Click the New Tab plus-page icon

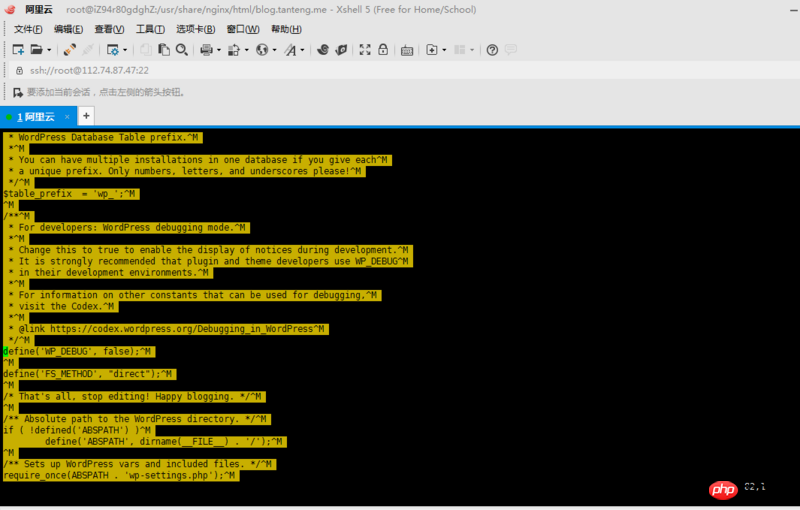(432, 49)
